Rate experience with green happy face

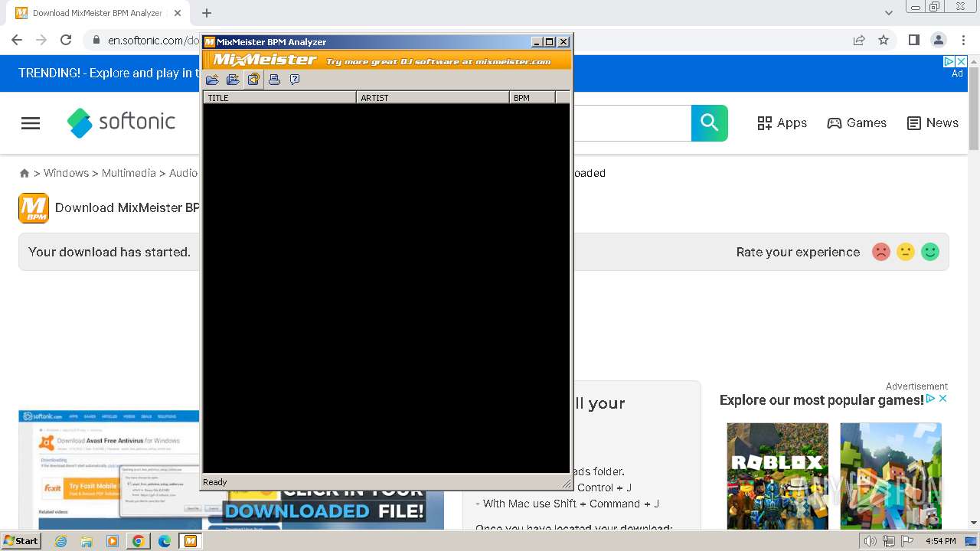click(930, 252)
